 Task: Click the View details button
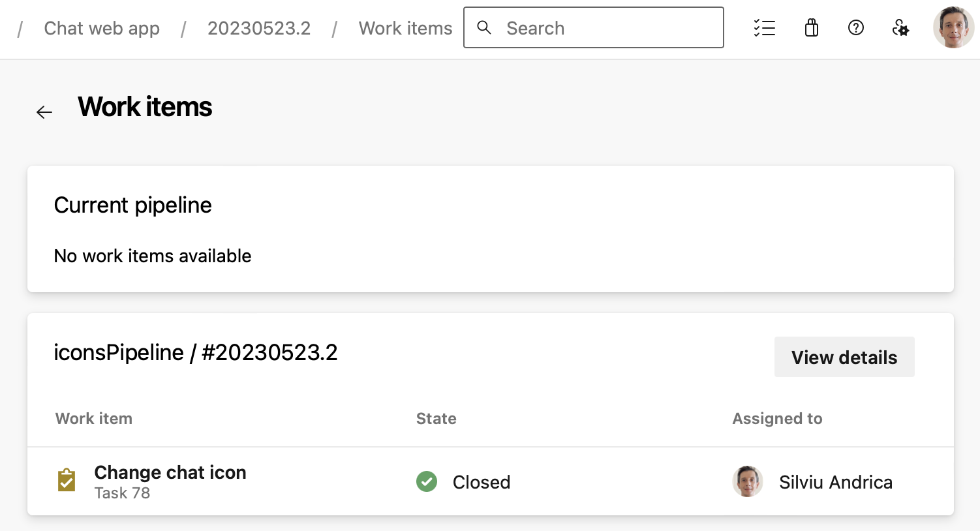click(x=844, y=357)
